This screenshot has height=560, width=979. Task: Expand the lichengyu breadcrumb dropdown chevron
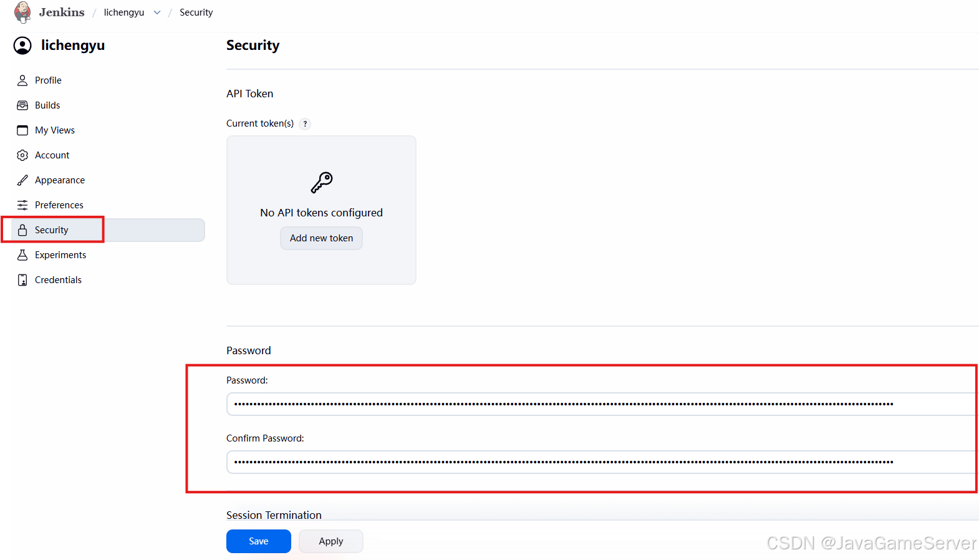click(157, 12)
